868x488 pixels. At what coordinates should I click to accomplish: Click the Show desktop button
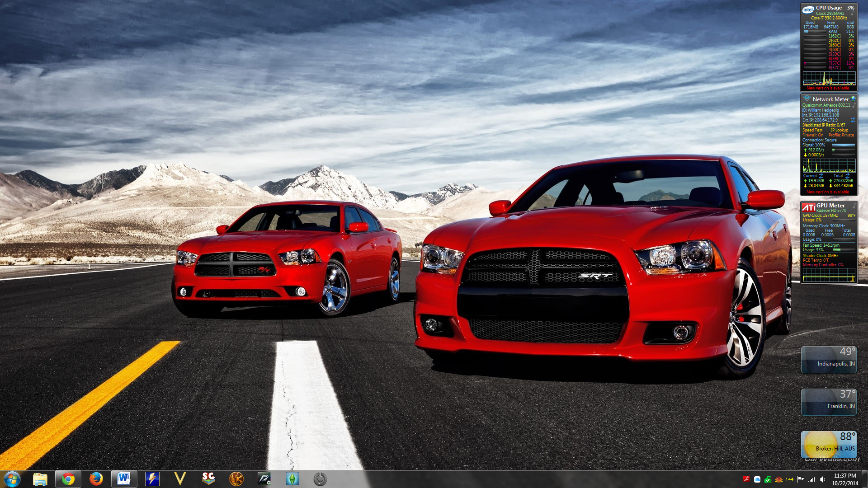click(x=864, y=479)
